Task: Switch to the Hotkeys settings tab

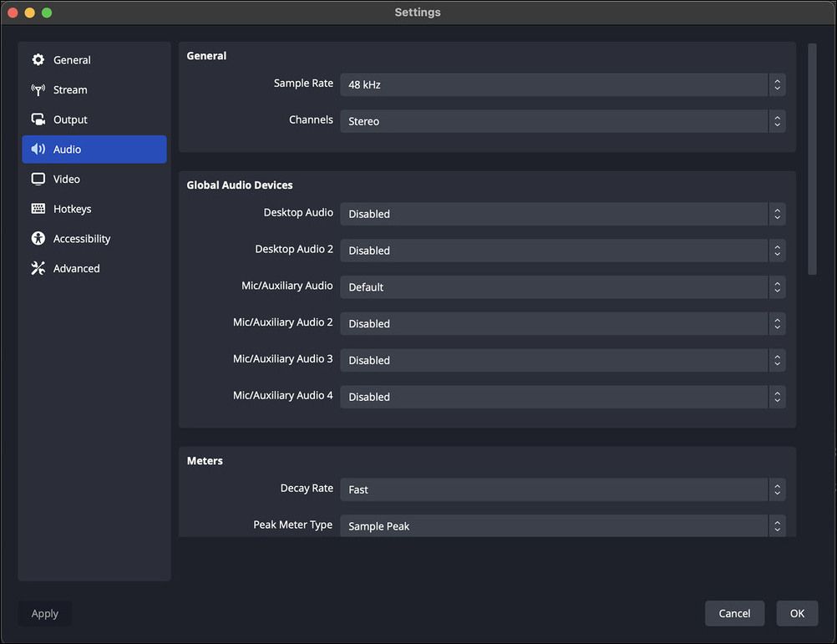Action: [72, 209]
